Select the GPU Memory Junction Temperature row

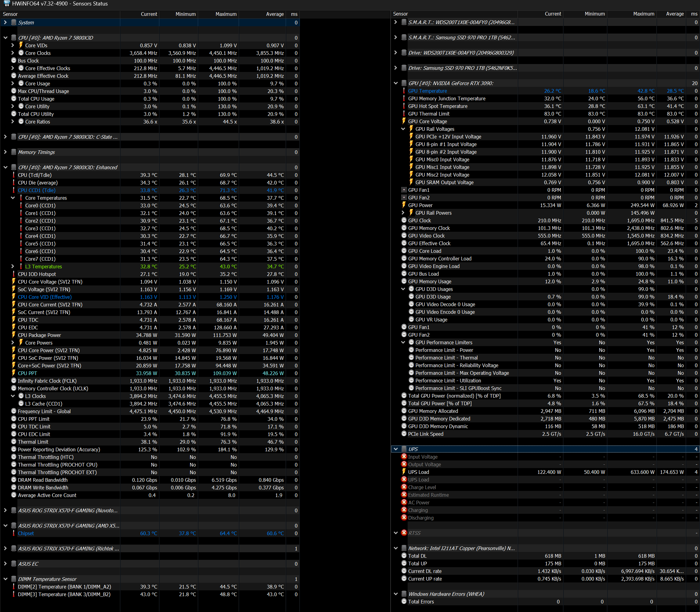(x=546, y=98)
